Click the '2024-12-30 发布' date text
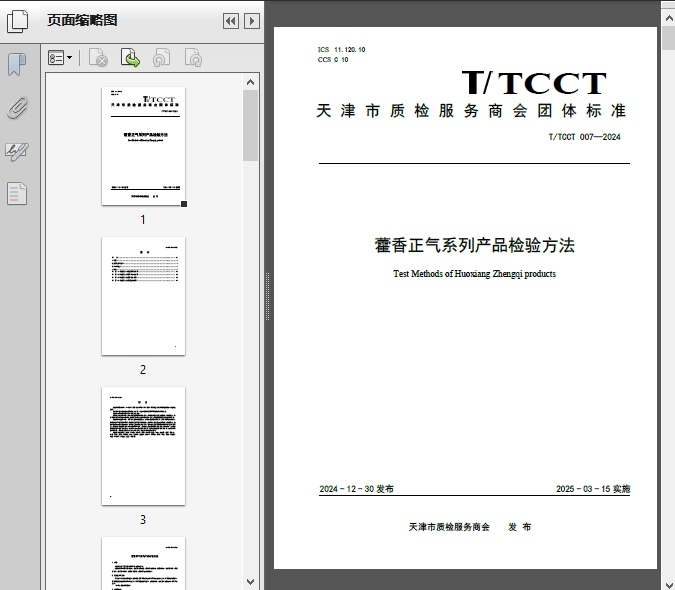This screenshot has height=590, width=675. (356, 489)
